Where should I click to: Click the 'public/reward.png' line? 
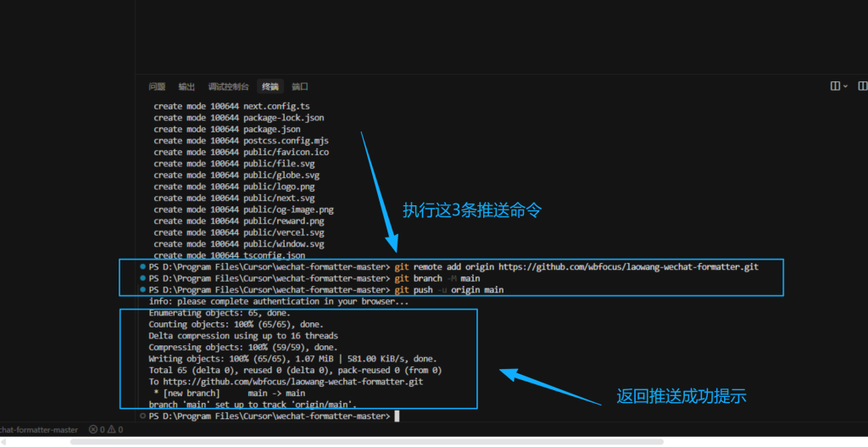click(238, 221)
